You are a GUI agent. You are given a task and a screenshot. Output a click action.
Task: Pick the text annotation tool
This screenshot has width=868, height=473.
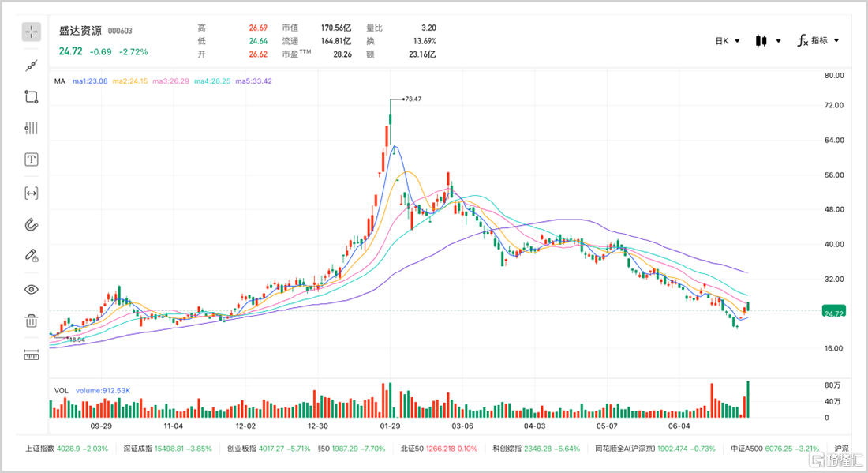(x=32, y=160)
